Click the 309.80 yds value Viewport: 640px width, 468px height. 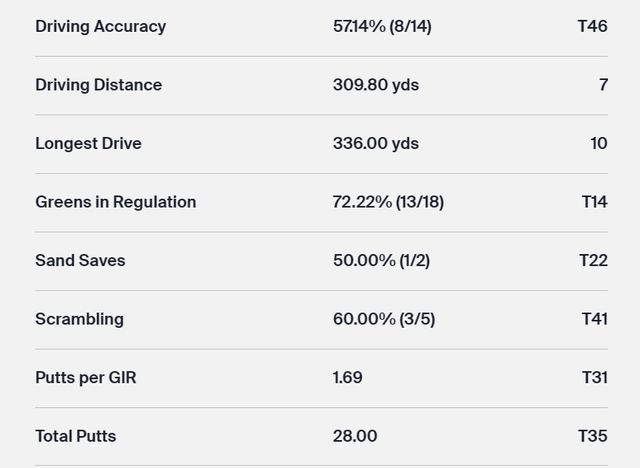[375, 85]
